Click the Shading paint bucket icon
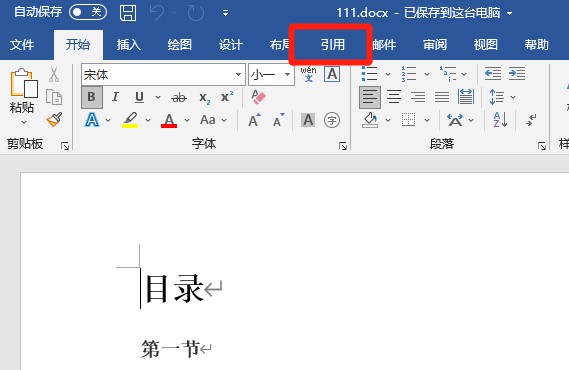Screen dimensions: 569x370 tap(371, 120)
